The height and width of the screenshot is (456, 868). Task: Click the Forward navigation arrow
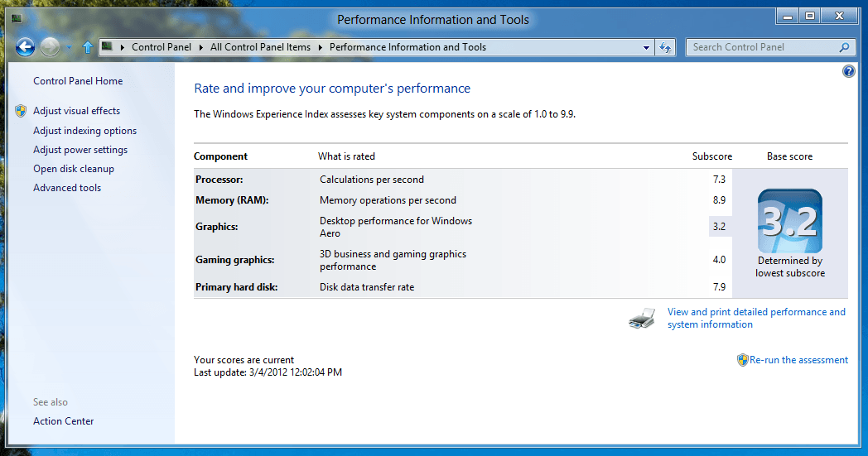(x=50, y=48)
